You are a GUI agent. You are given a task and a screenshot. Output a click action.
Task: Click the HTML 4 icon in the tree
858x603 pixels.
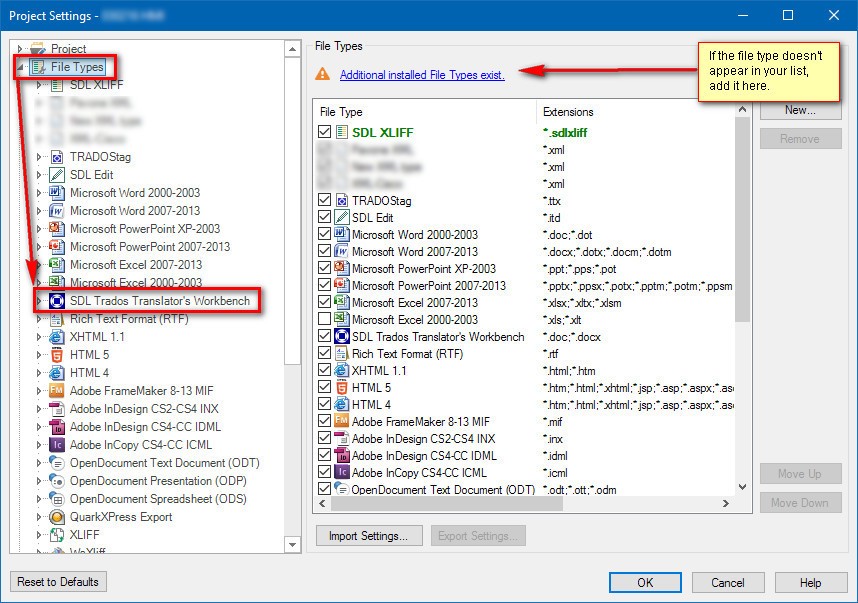tap(56, 373)
